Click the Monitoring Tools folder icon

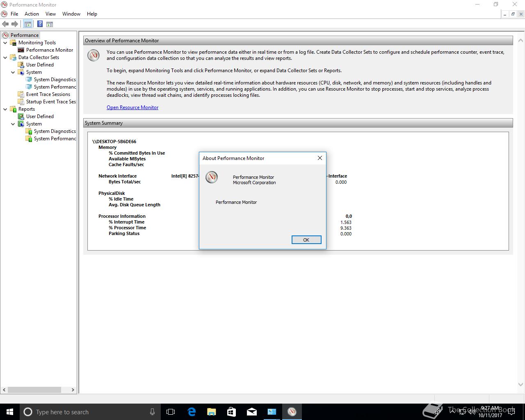coord(13,43)
